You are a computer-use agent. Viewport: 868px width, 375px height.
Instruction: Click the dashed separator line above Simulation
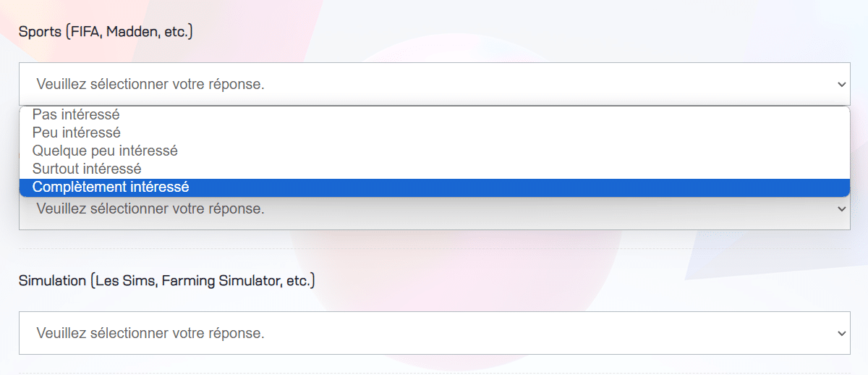point(435,249)
